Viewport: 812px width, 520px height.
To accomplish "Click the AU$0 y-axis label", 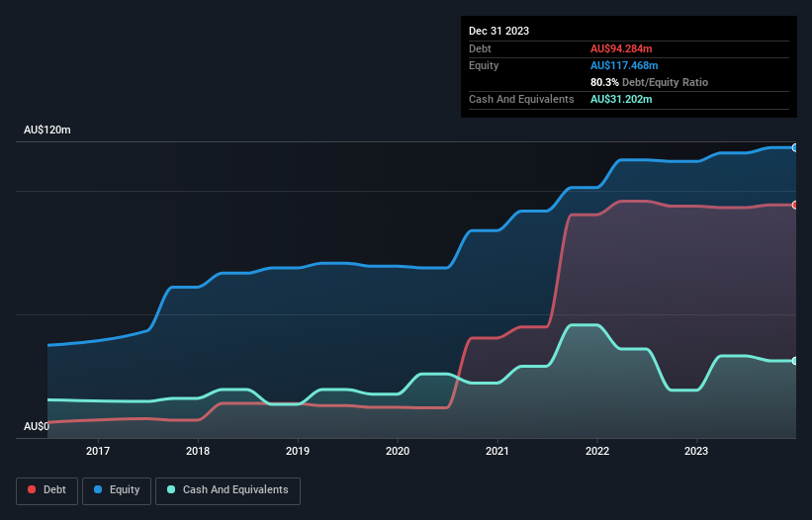I will point(37,426).
